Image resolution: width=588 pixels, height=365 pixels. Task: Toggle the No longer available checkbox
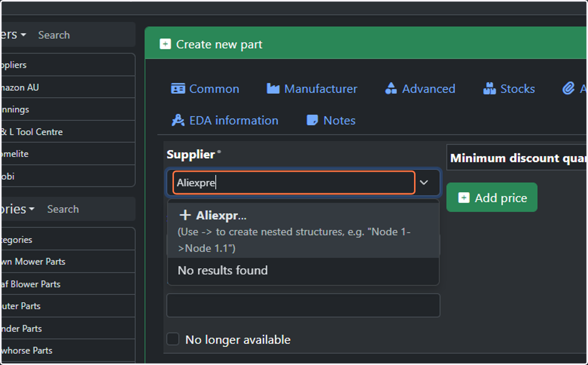coord(172,339)
